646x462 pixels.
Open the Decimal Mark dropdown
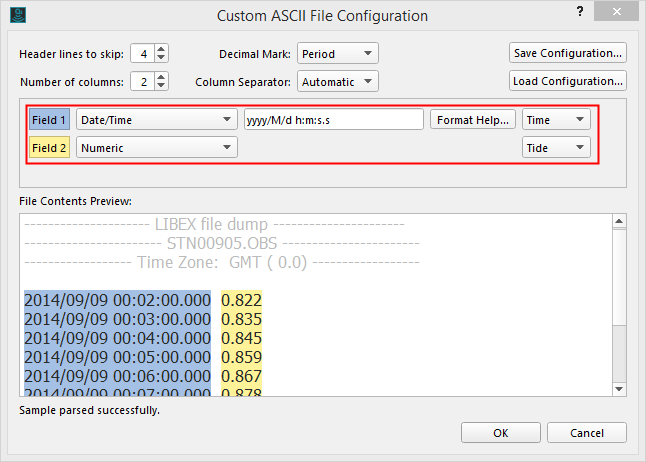338,53
